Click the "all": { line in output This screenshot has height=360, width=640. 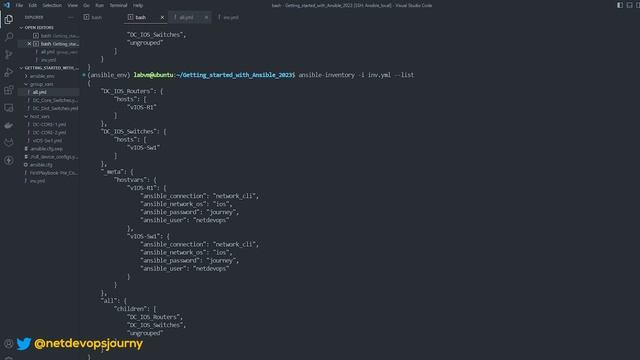pyautogui.click(x=113, y=301)
